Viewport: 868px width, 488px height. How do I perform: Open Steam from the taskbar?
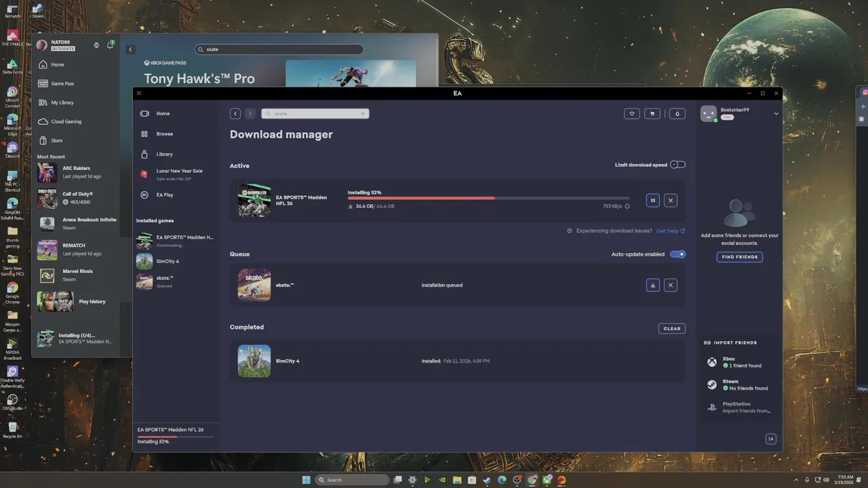pyautogui.click(x=487, y=480)
